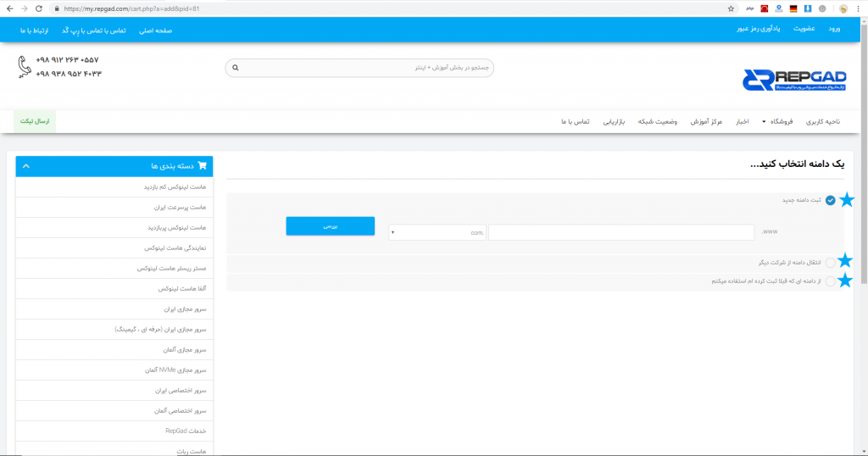Viewport: 868px width, 456px height.
Task: Open the مستر ریسلر هاست لینوکس category
Action: [x=114, y=269]
